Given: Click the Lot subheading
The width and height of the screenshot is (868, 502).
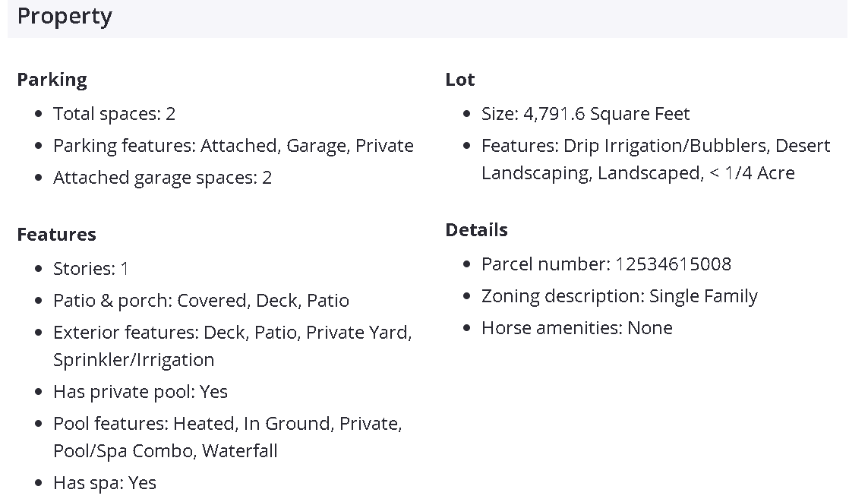Looking at the screenshot, I should (x=460, y=80).
